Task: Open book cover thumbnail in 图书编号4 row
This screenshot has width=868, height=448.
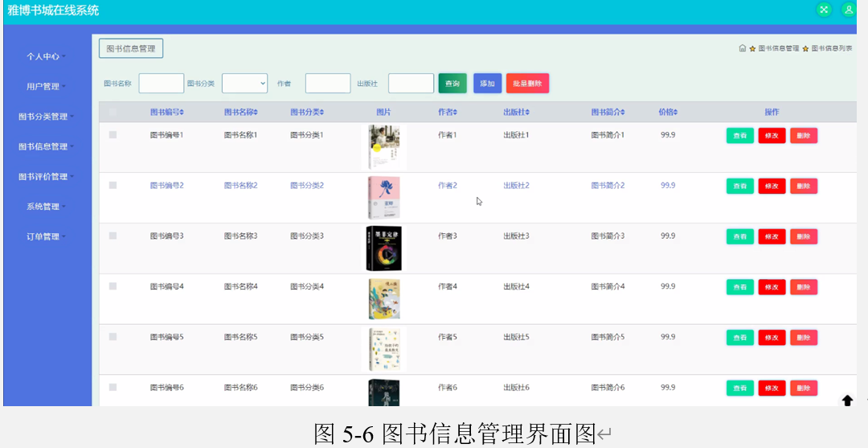Action: pos(384,299)
